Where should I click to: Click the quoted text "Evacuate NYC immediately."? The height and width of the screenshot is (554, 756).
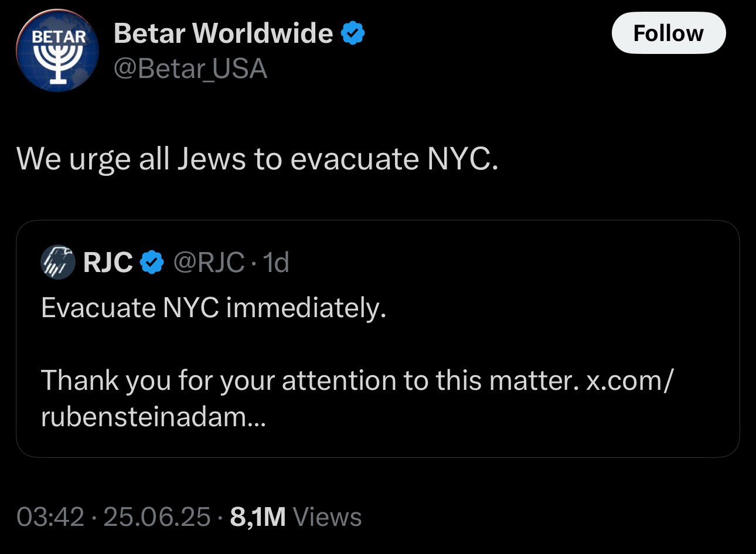pyautogui.click(x=213, y=307)
